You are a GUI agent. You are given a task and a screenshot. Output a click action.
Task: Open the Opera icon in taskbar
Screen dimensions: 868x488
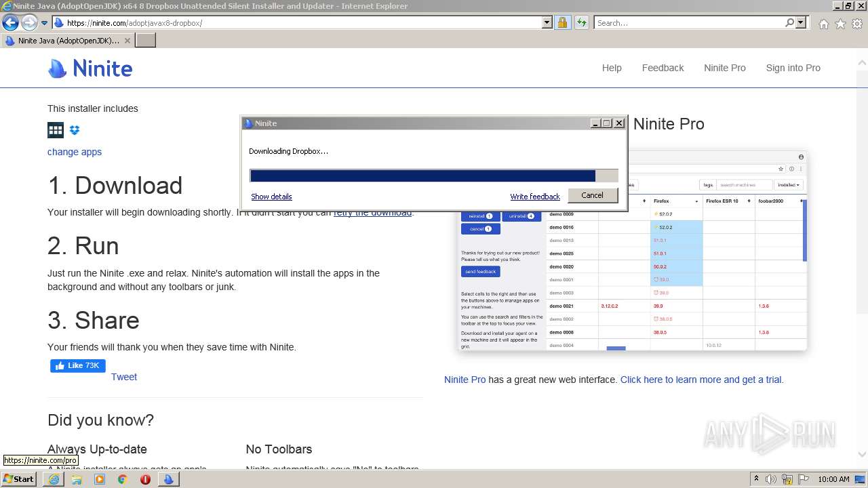145,479
